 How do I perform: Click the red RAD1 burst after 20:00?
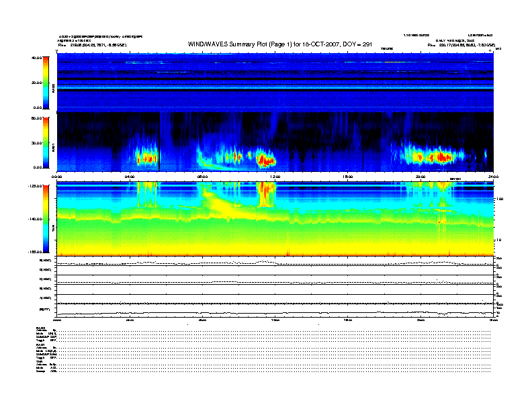[441, 157]
